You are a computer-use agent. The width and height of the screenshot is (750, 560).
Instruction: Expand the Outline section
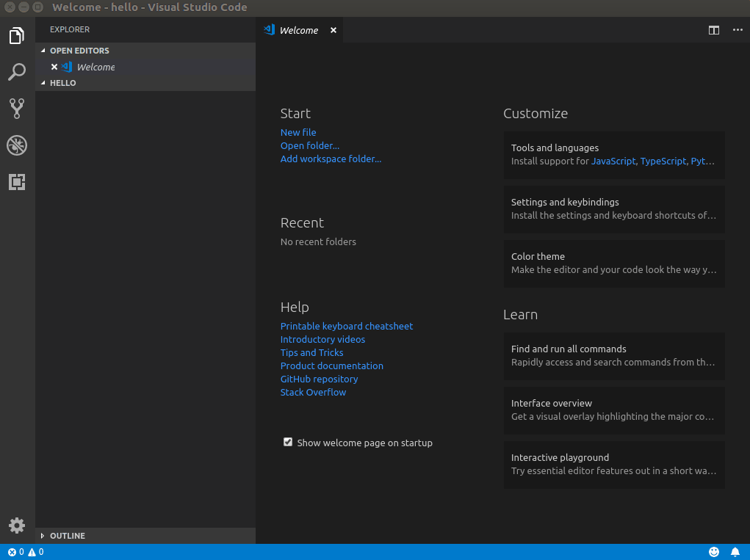[67, 536]
